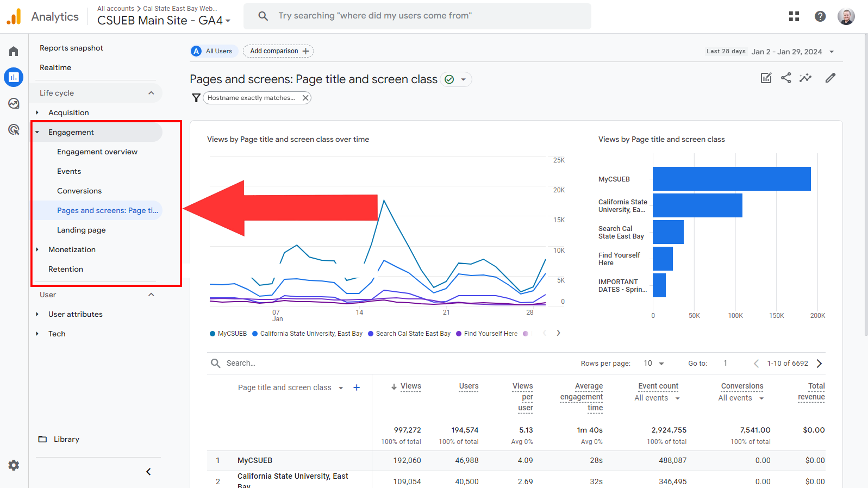Open report title dropdown arrow
This screenshot has width=868, height=488.
click(464, 79)
